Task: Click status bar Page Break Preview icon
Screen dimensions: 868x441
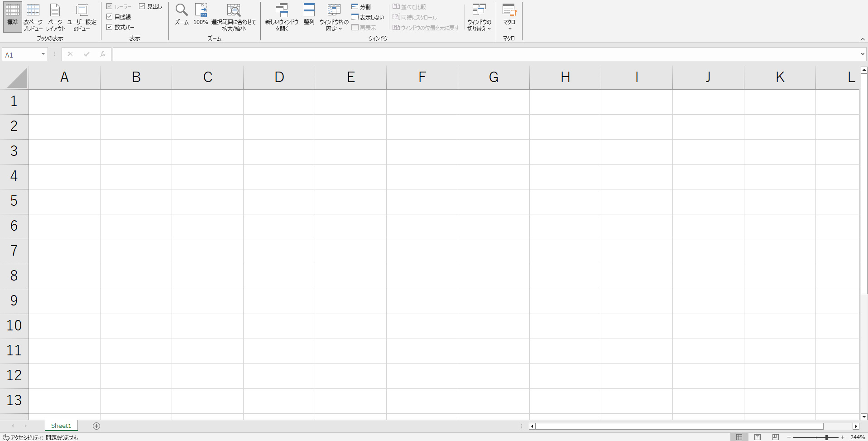Action: pyautogui.click(x=775, y=437)
